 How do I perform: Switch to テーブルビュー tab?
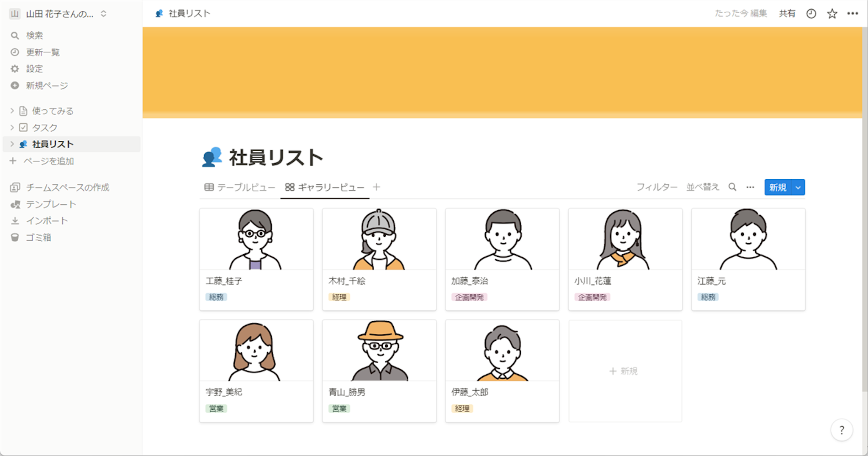click(240, 187)
